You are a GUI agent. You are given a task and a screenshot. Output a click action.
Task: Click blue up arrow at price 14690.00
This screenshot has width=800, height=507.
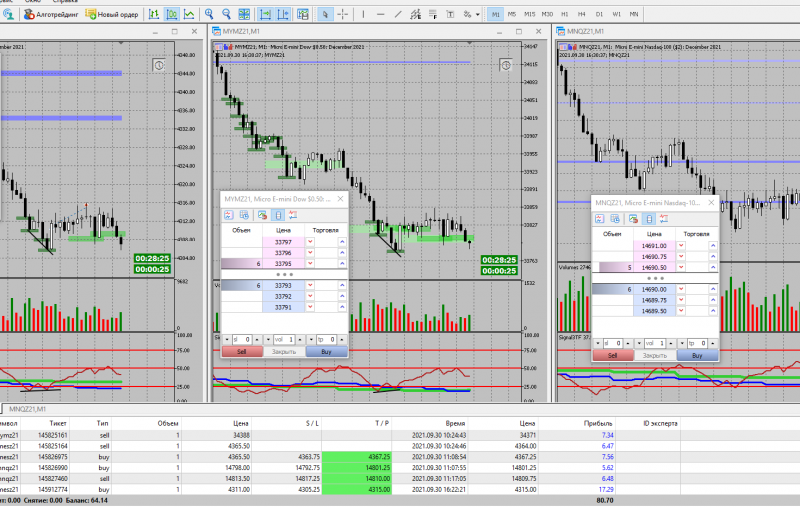(713, 289)
